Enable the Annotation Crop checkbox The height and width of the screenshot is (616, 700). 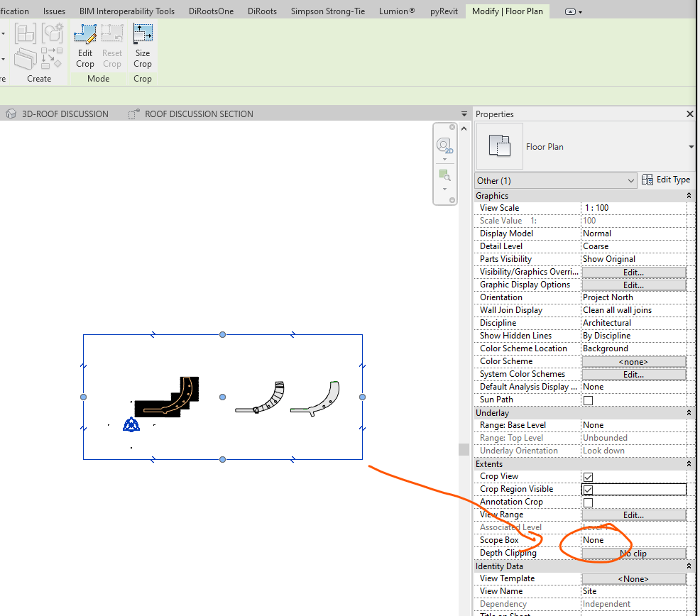tap(586, 502)
